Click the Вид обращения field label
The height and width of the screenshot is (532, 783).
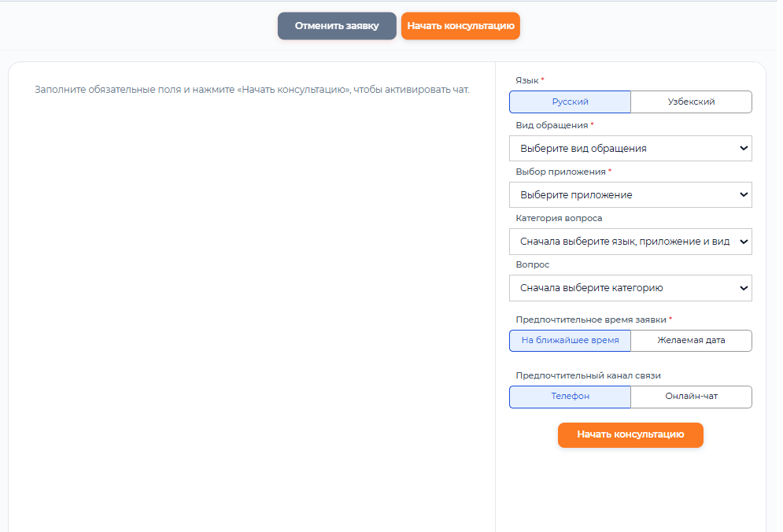tap(552, 125)
